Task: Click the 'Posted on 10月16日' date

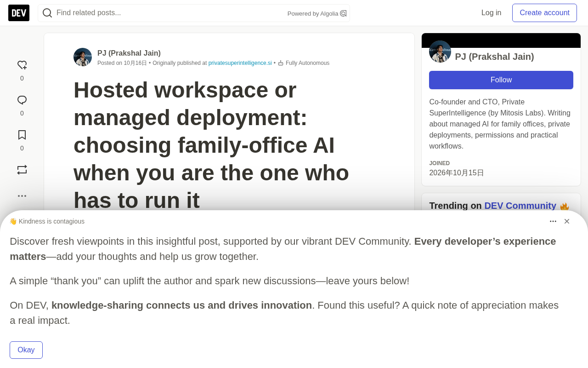Action: tap(122, 63)
